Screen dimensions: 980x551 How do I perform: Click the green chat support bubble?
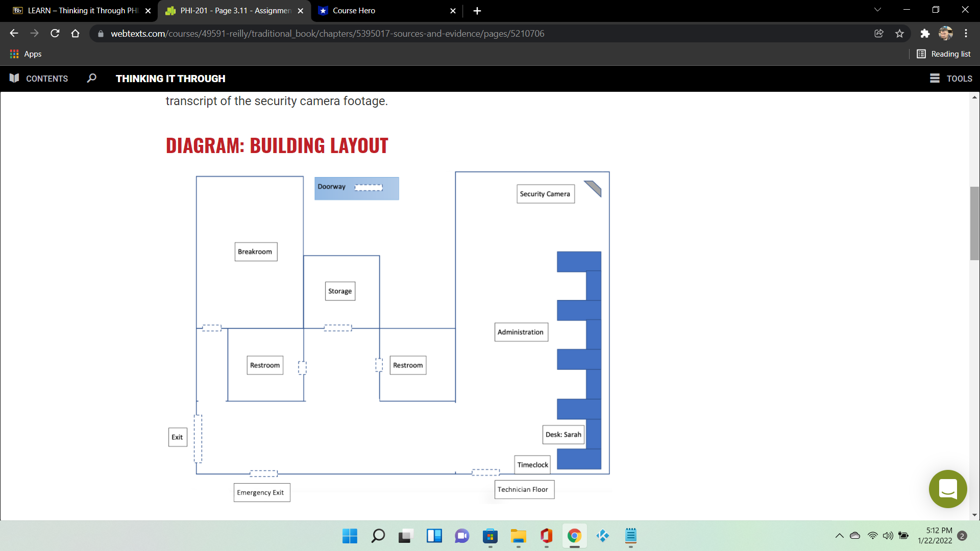[x=947, y=489]
